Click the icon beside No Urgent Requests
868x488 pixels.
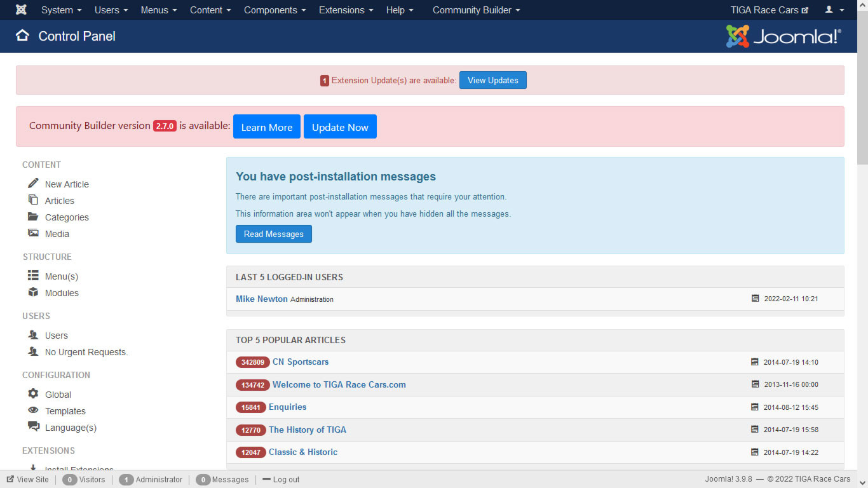[33, 351]
